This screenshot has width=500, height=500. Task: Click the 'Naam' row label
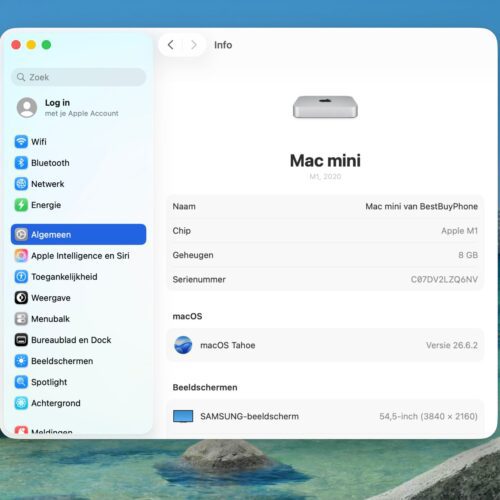point(184,206)
